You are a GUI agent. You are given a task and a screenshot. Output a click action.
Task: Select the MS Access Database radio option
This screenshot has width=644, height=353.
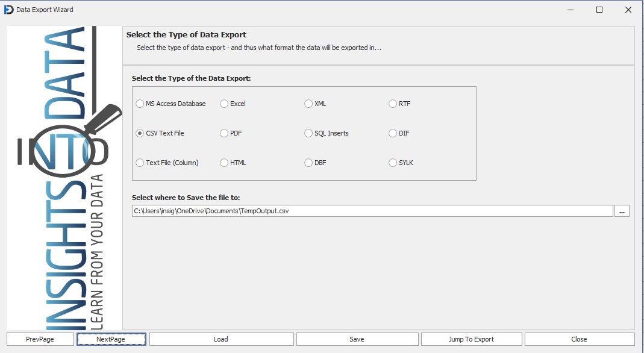[x=140, y=104]
